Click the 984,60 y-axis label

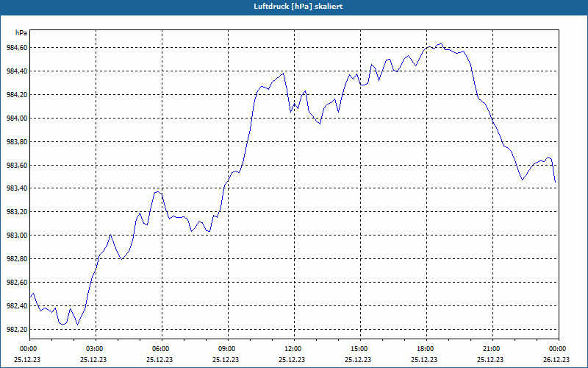17,48
